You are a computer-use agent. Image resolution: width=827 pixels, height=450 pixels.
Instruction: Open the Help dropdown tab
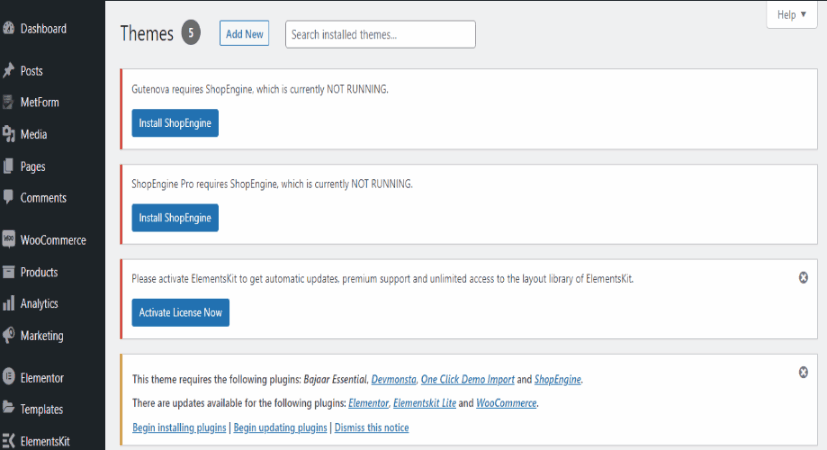pos(791,14)
